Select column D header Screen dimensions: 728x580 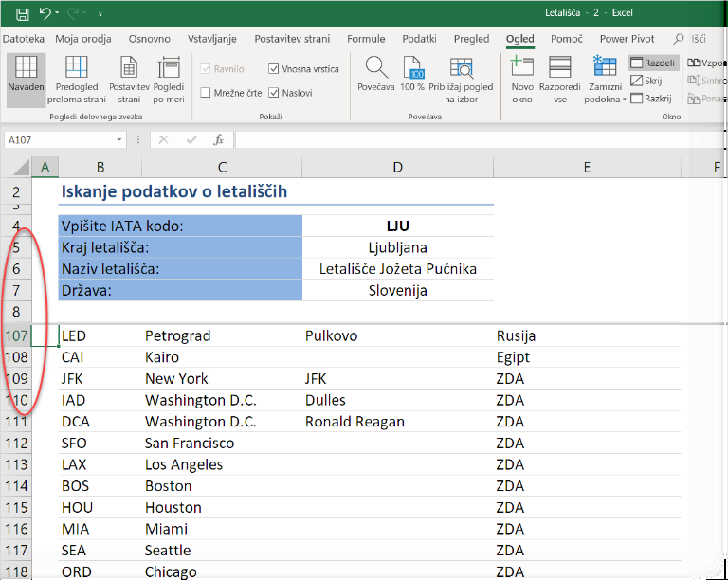point(397,168)
